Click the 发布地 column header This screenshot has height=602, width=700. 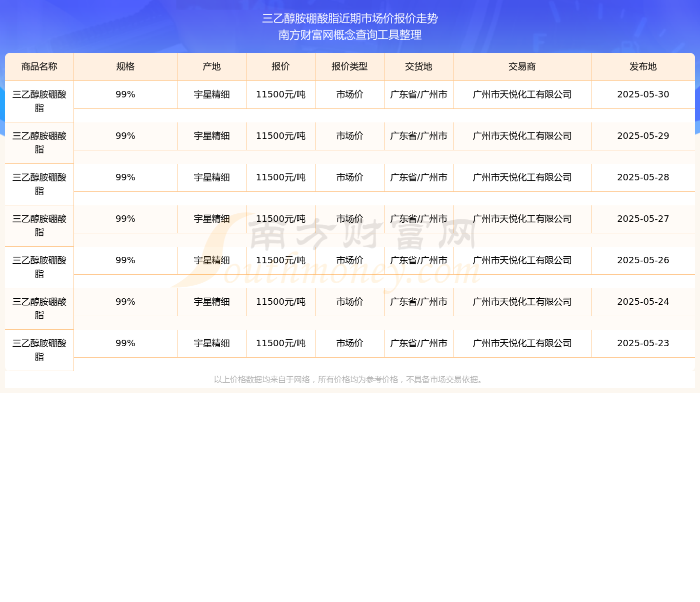[643, 66]
